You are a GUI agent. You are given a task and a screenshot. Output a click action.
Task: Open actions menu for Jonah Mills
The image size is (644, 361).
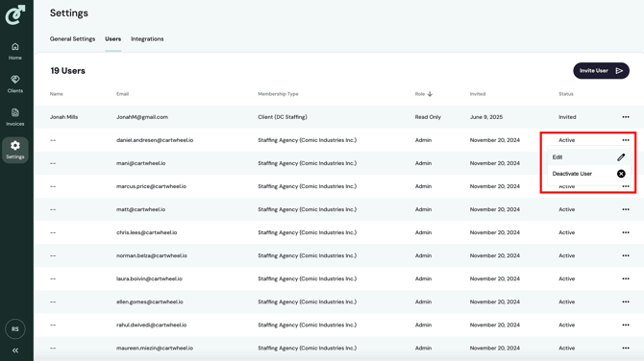tap(626, 117)
